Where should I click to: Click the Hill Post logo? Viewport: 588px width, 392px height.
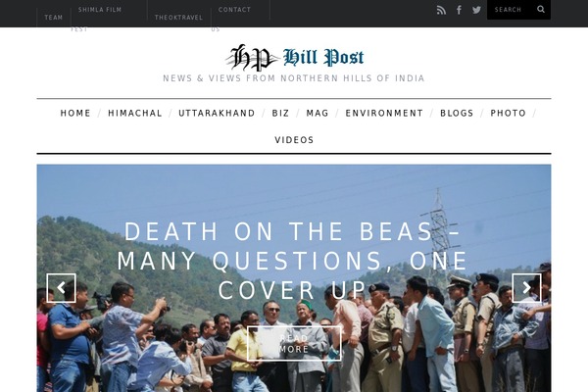294,58
